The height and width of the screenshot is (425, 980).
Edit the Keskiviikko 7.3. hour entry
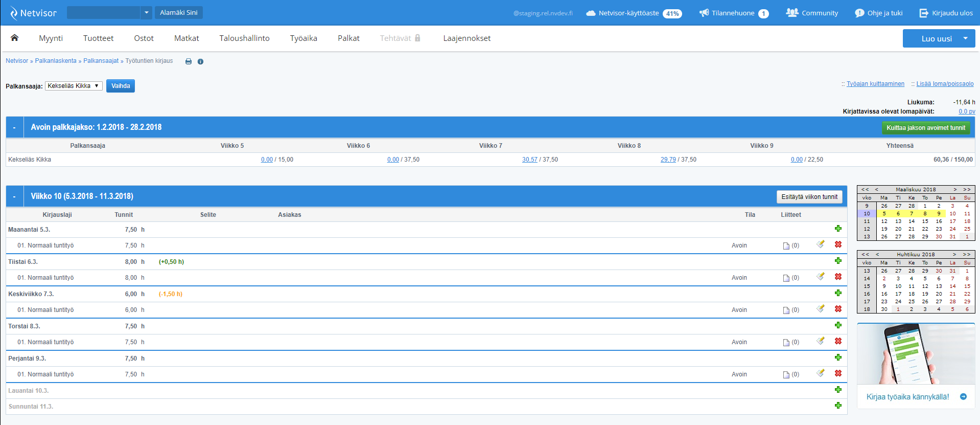click(821, 309)
